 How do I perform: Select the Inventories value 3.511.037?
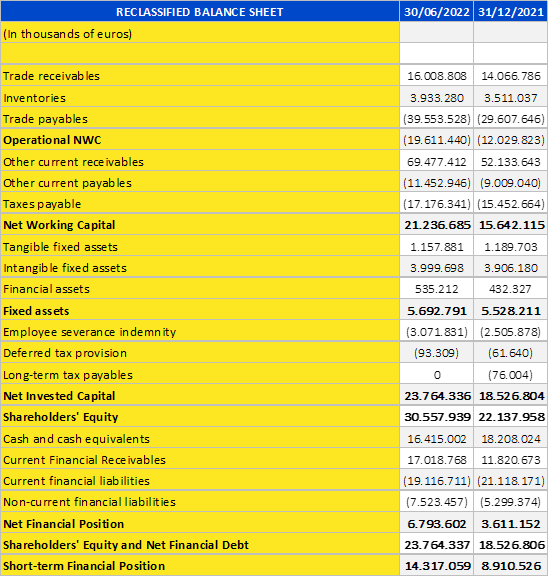click(x=511, y=98)
